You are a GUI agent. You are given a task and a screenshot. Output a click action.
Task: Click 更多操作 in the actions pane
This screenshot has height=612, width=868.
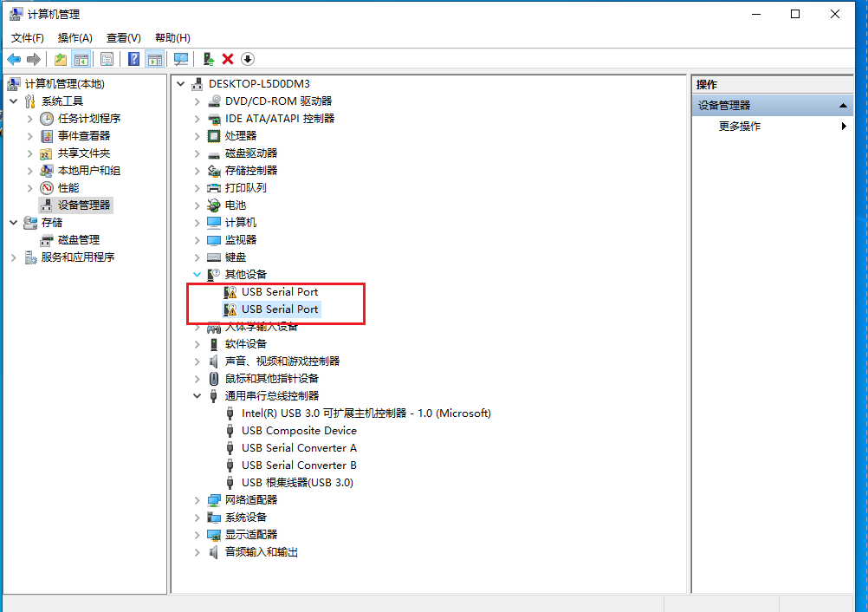pos(740,127)
